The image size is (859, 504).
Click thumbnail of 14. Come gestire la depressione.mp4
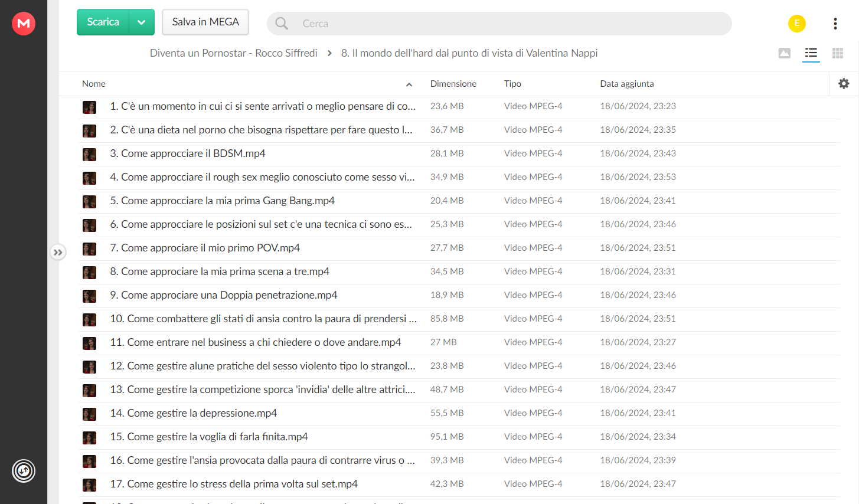click(89, 414)
